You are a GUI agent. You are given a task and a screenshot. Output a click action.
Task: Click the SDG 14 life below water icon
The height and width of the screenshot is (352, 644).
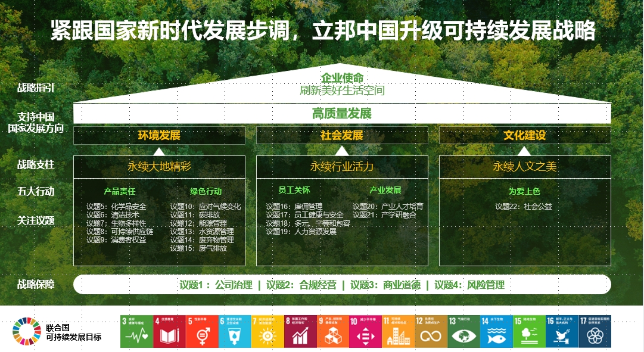tap(497, 332)
